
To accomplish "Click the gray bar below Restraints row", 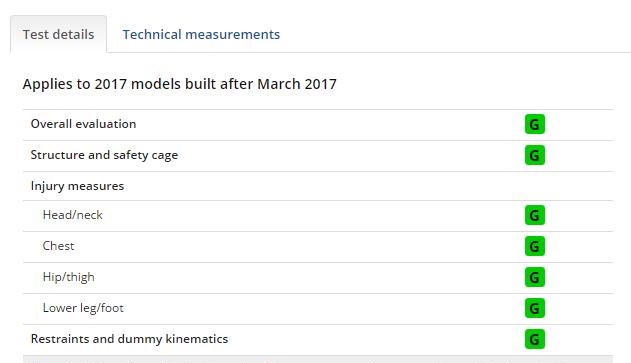I will [x=318, y=359].
